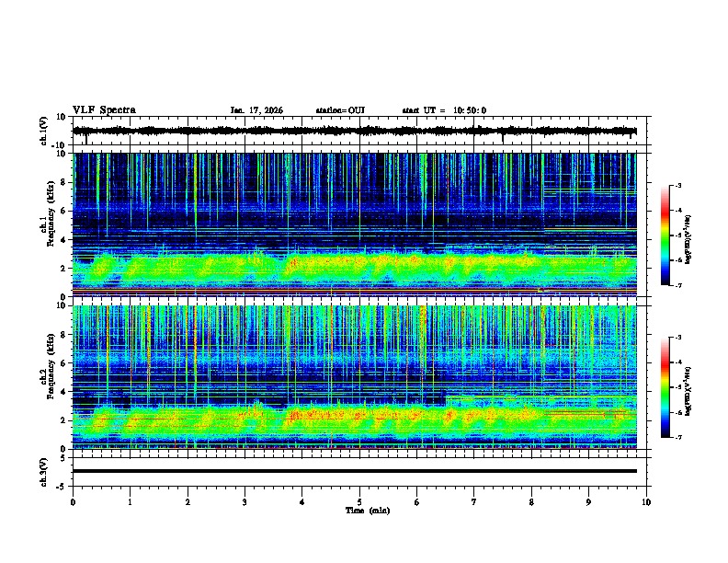Click the "-3" label on ch.1 color bar

tap(677, 185)
